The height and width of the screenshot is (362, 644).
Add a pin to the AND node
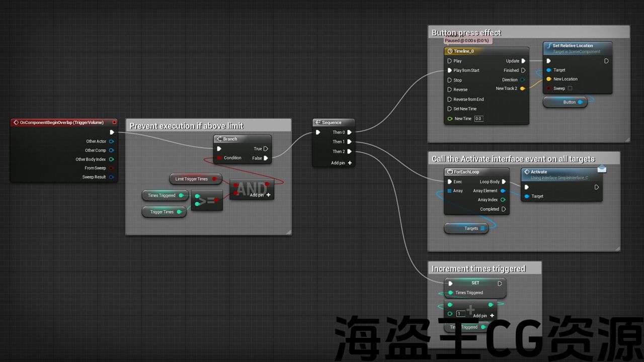pos(268,195)
